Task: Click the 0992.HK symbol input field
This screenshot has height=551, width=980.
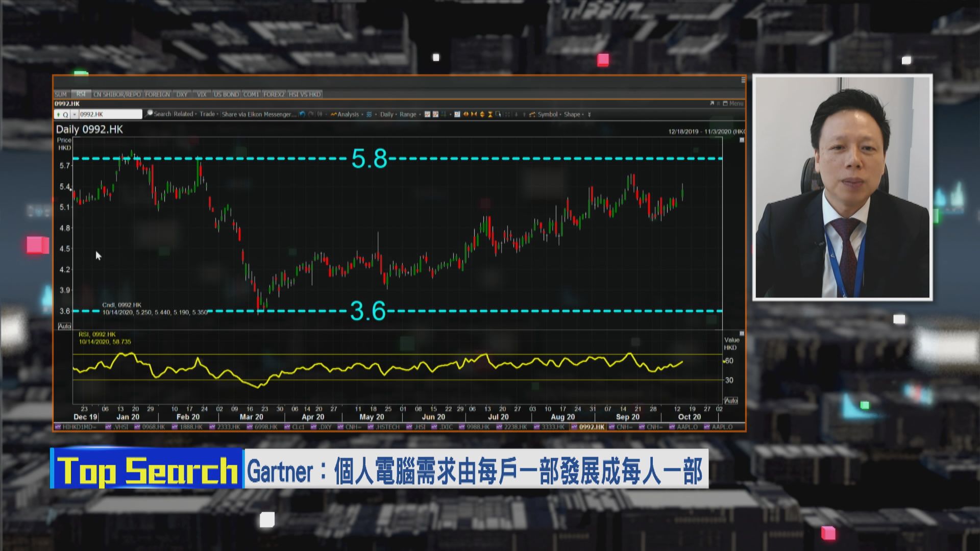Action: (x=109, y=114)
